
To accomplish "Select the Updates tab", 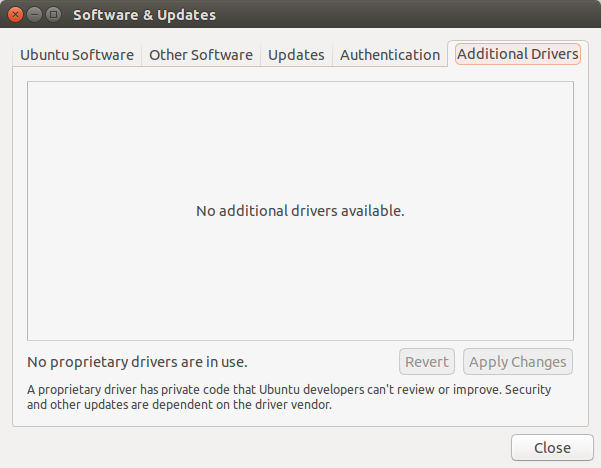I will pos(296,55).
